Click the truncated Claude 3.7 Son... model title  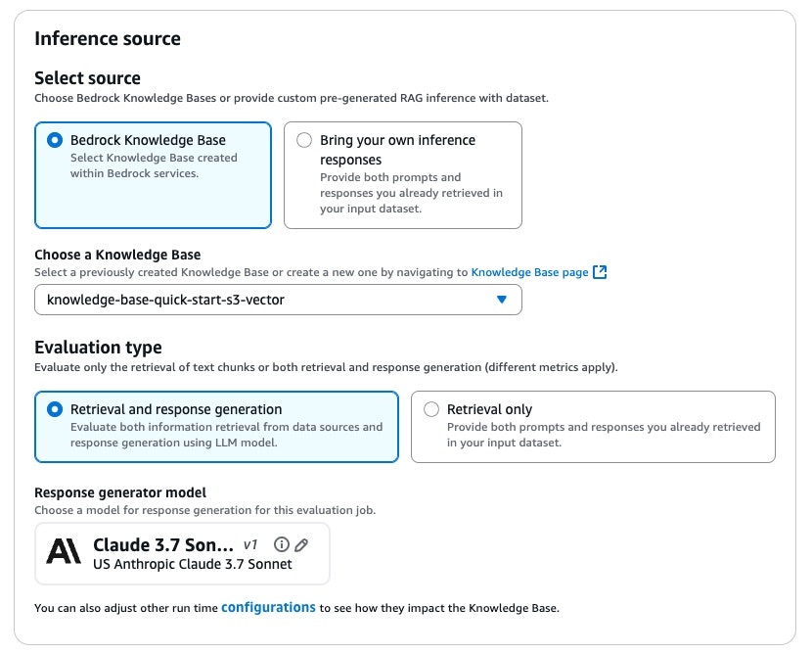click(x=163, y=544)
